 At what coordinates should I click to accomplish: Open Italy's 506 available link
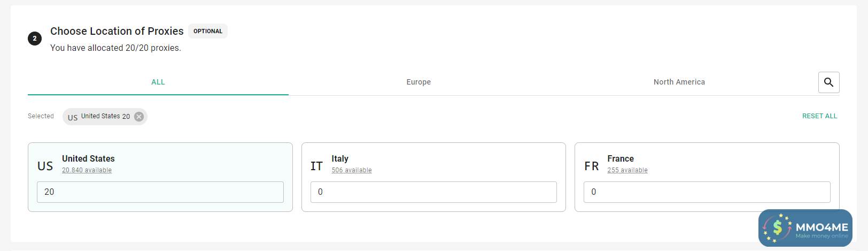pyautogui.click(x=351, y=170)
